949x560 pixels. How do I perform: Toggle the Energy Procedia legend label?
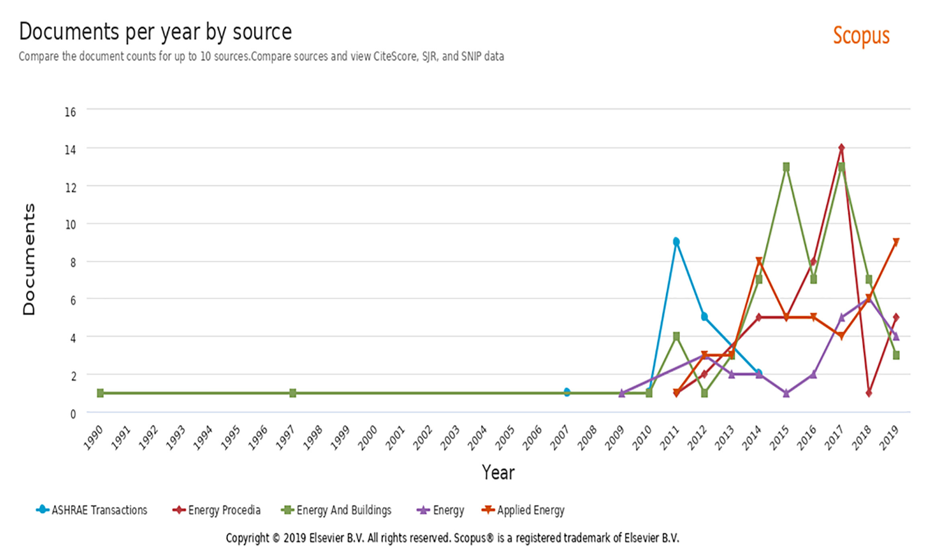click(x=224, y=510)
